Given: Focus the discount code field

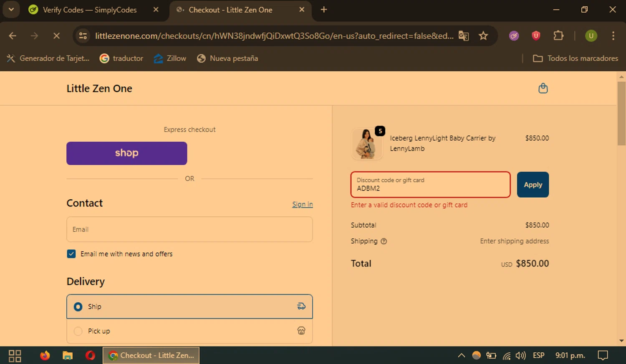Looking at the screenshot, I should click(430, 184).
